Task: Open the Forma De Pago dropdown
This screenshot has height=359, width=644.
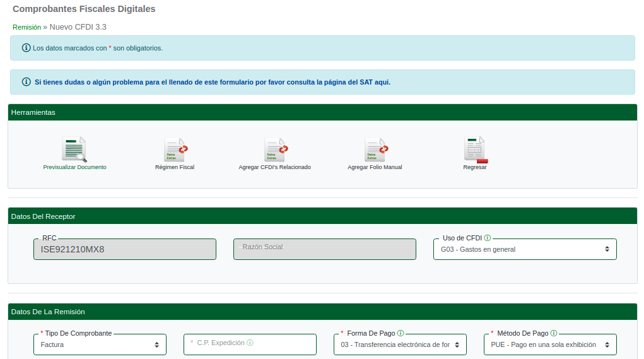Action: coord(400,345)
